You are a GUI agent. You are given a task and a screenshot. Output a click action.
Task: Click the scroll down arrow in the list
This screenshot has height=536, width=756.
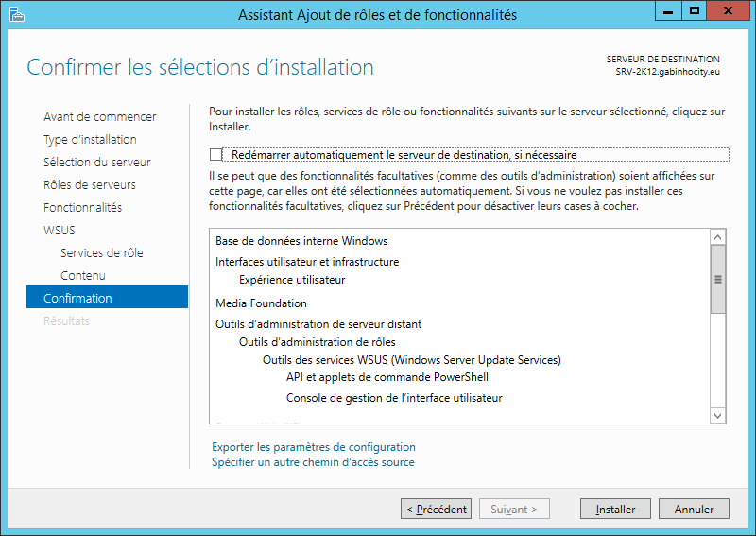[717, 415]
